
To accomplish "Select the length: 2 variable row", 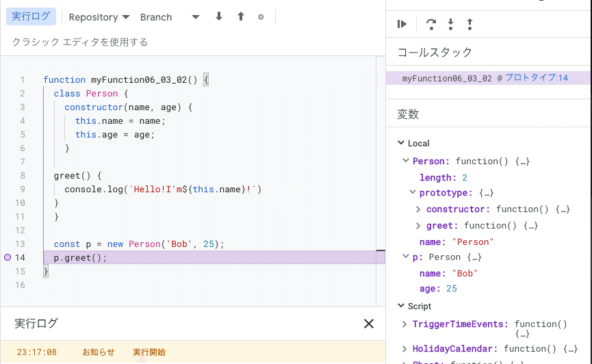I will point(443,177).
